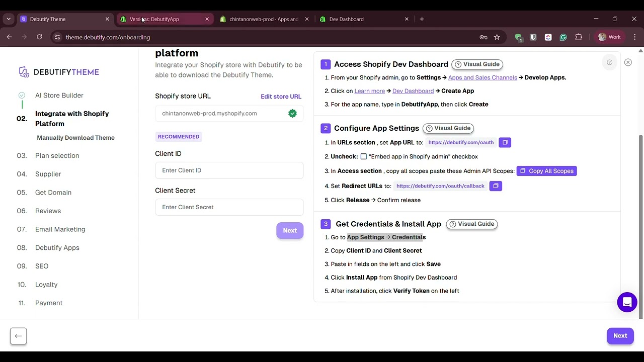Viewport: 644px width, 362px height.
Task: Open the Work profile button
Action: [610, 37]
